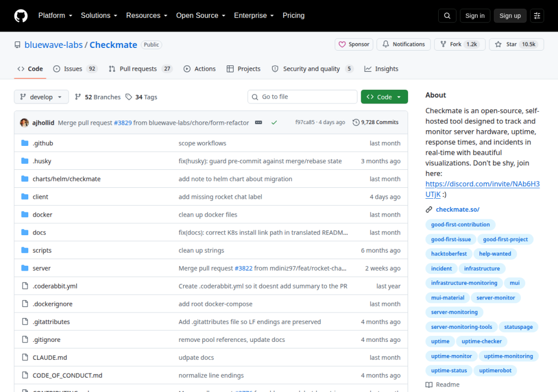The image size is (558, 392).
Task: Open 'clean up docker files' commit message
Action: pyautogui.click(x=208, y=215)
